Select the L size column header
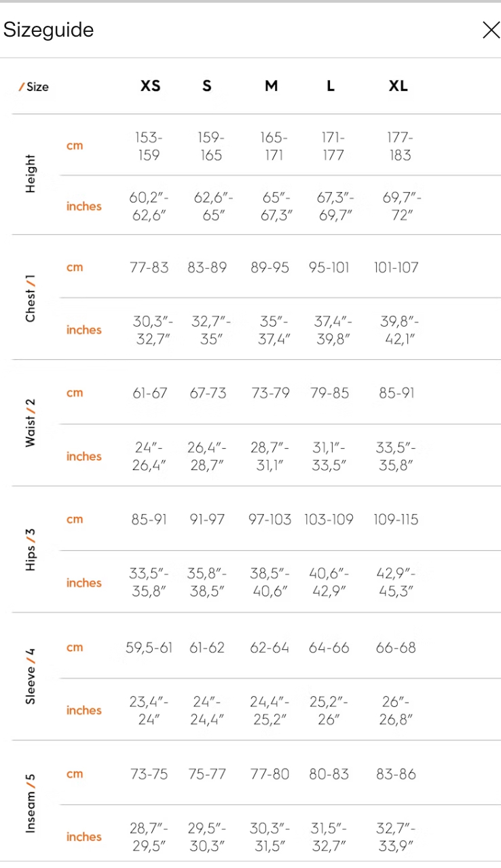 click(x=330, y=86)
